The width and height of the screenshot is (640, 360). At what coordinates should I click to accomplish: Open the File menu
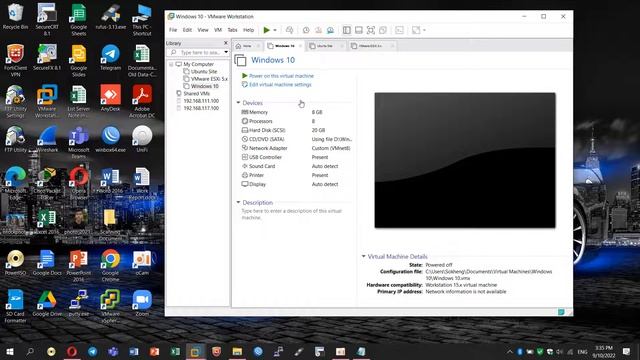point(173,30)
